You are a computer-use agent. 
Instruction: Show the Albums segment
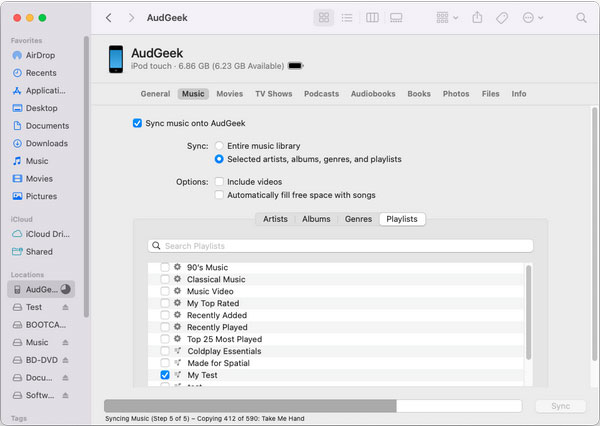(x=316, y=219)
